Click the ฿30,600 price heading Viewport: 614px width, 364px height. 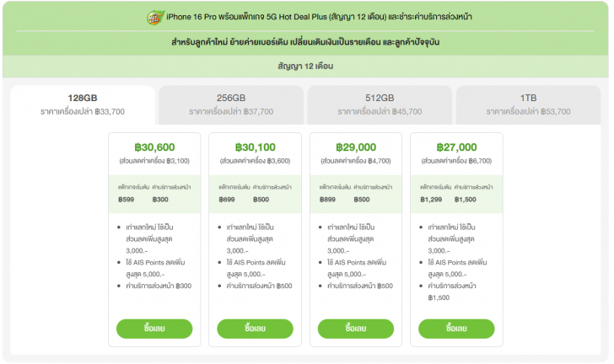154,147
